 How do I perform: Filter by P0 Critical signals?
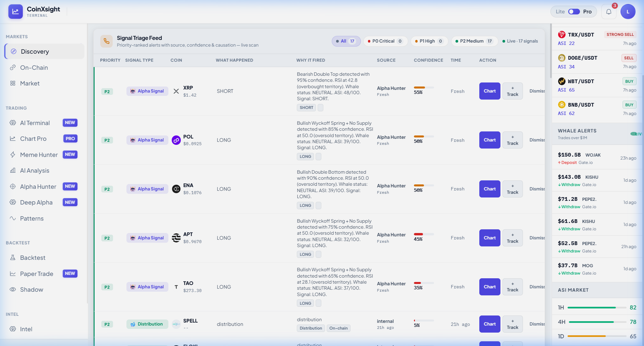pyautogui.click(x=385, y=41)
